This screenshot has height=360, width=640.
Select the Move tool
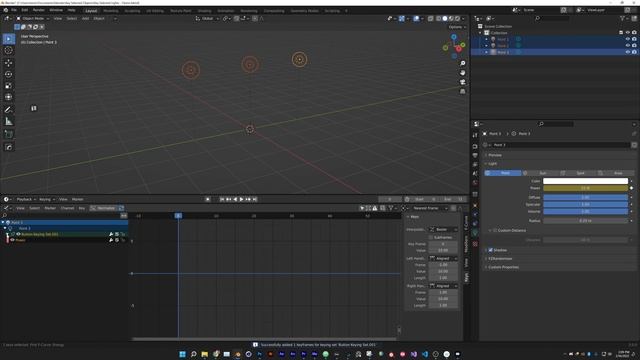pyautogui.click(x=9, y=63)
